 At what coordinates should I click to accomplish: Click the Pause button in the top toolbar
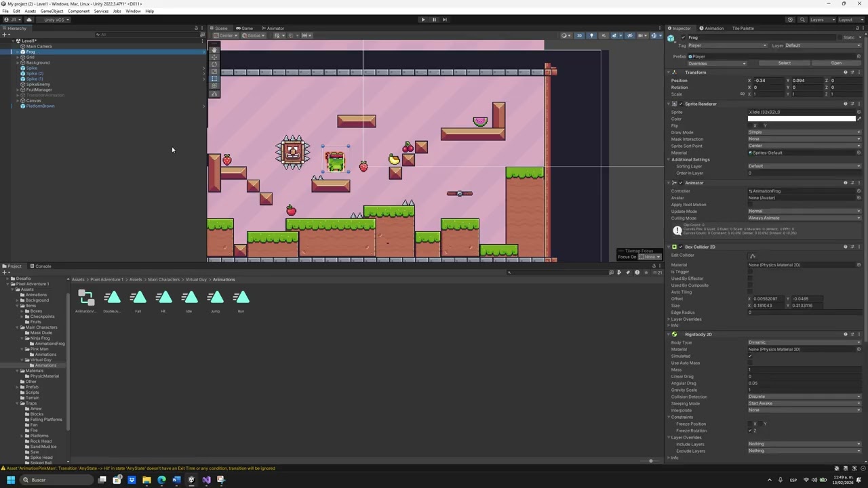click(x=434, y=20)
